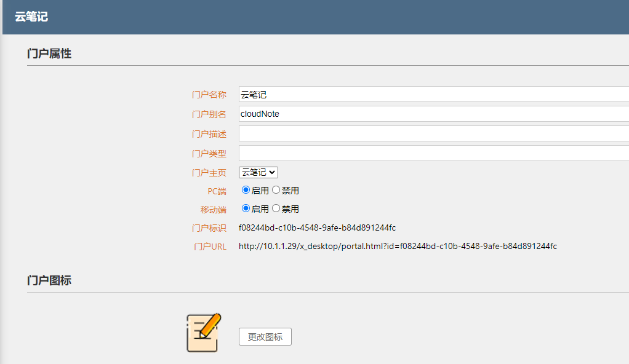Click the 更改图标 button
The height and width of the screenshot is (364, 629).
point(265,337)
